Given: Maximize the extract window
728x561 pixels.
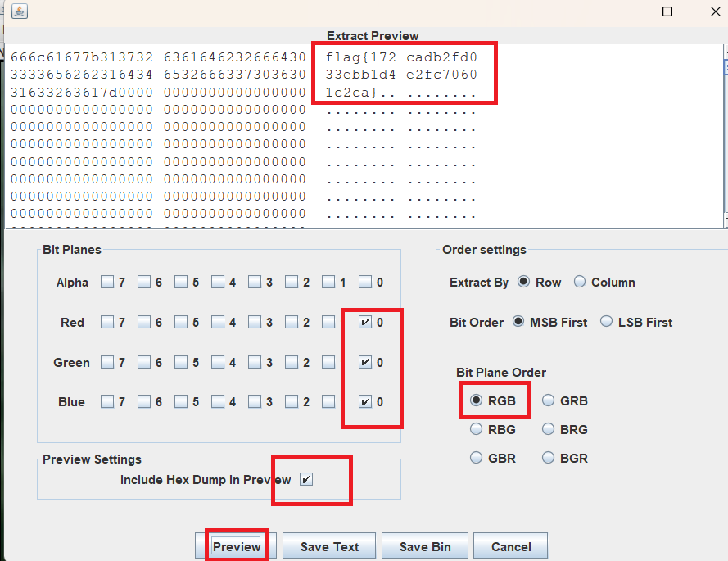Looking at the screenshot, I should (x=667, y=11).
